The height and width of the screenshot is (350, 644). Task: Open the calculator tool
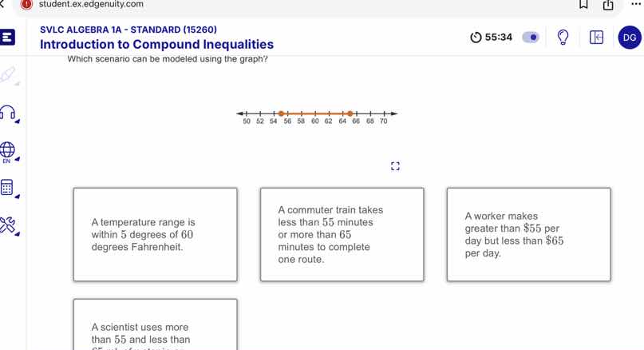(x=7, y=188)
